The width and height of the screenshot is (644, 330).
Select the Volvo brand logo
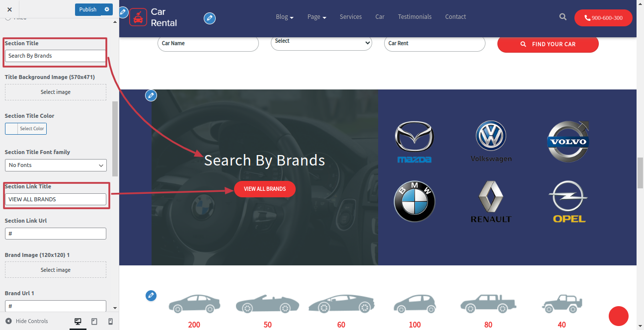[568, 142]
